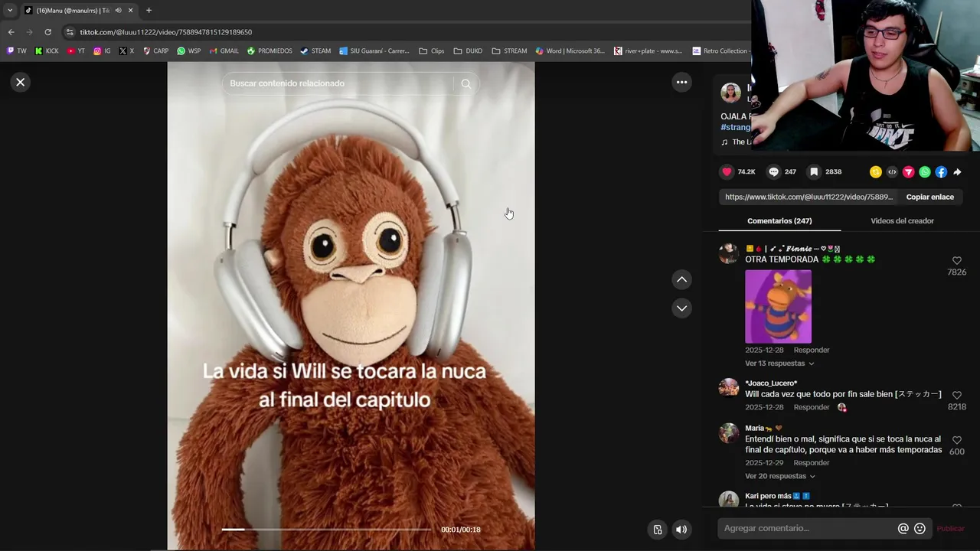
Task: Click in Agregar comentario field
Action: 808,528
